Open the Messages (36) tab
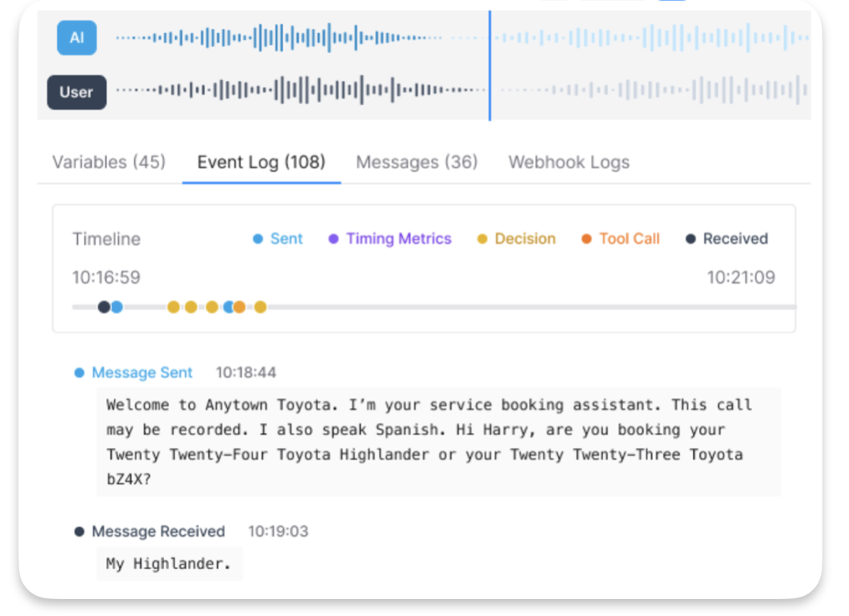Viewport: 849px width, 616px height. 416,162
